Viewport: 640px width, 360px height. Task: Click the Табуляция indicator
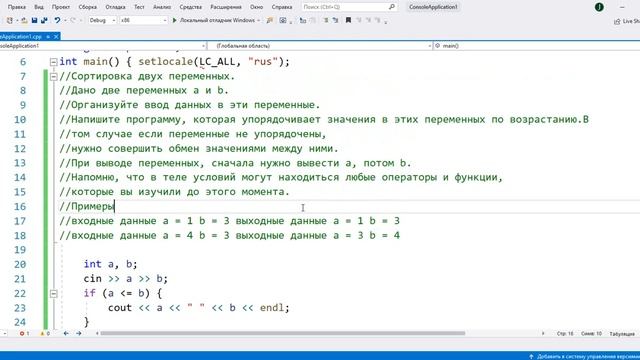coord(622,334)
